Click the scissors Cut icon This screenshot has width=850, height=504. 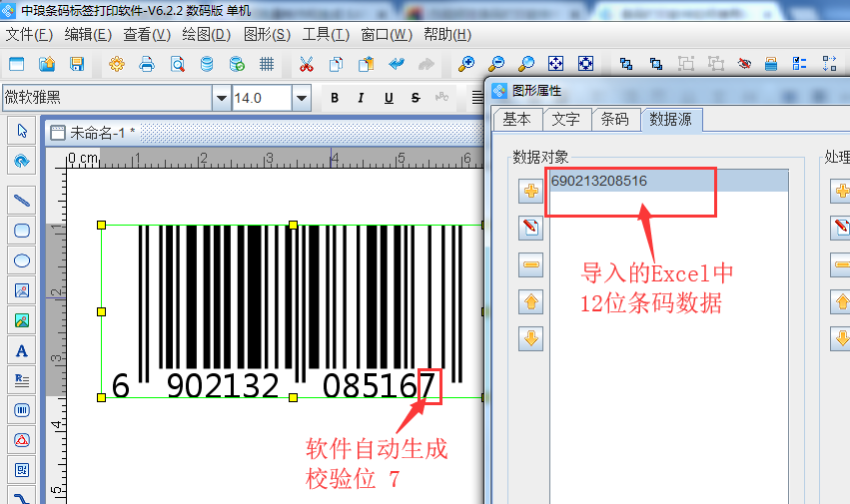306,64
